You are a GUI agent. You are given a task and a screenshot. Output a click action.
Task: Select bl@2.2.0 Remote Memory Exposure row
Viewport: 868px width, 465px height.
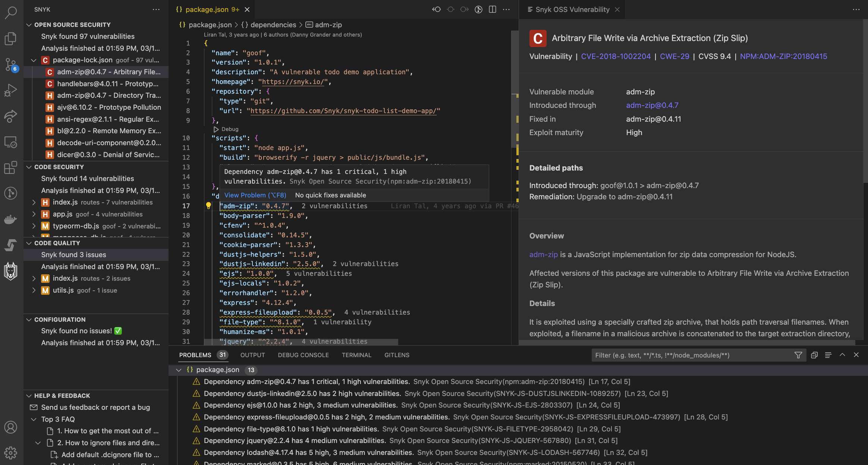click(96, 131)
